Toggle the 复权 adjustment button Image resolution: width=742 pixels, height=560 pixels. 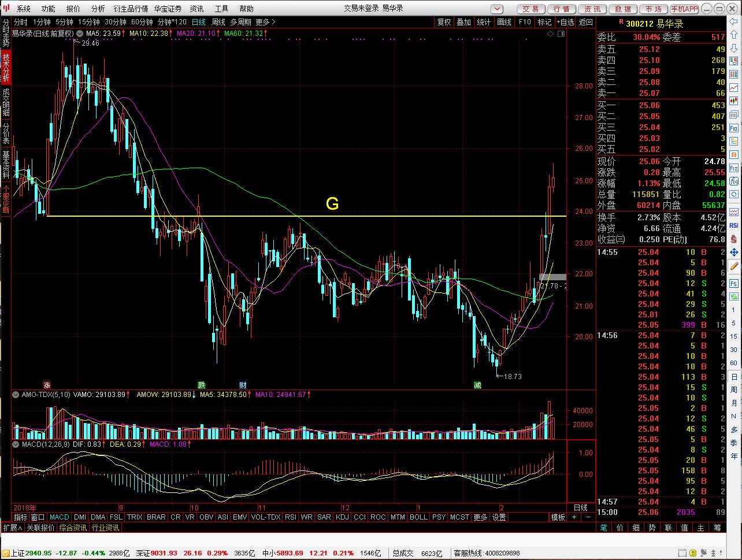(x=444, y=22)
